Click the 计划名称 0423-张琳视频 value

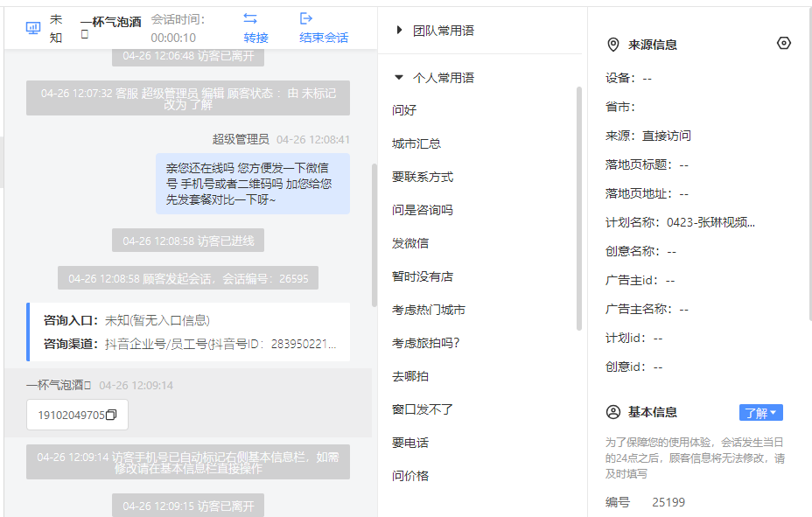(710, 222)
